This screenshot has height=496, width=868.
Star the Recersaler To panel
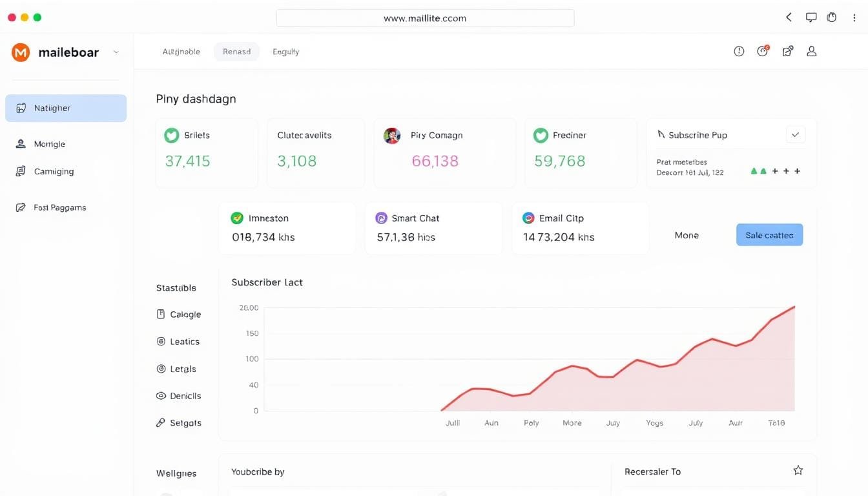click(798, 471)
